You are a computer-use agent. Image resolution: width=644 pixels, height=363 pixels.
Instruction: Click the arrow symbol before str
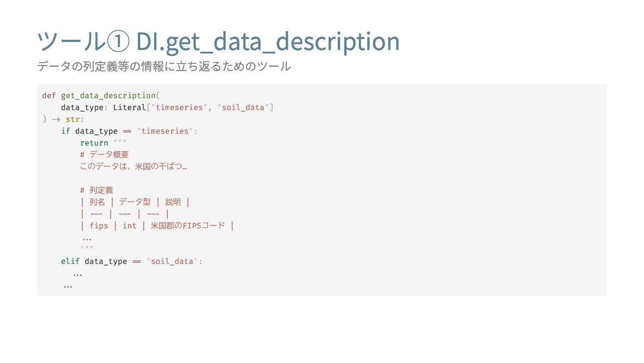(x=56, y=119)
